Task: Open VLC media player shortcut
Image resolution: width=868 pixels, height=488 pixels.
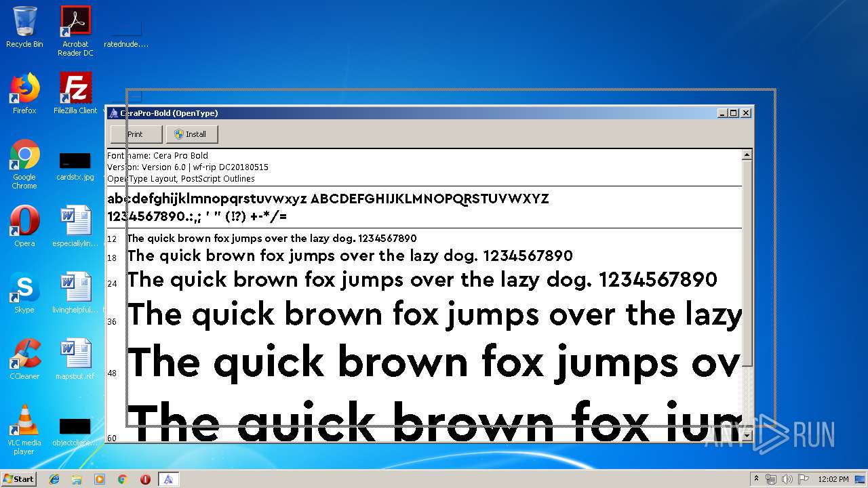Action: click(24, 430)
